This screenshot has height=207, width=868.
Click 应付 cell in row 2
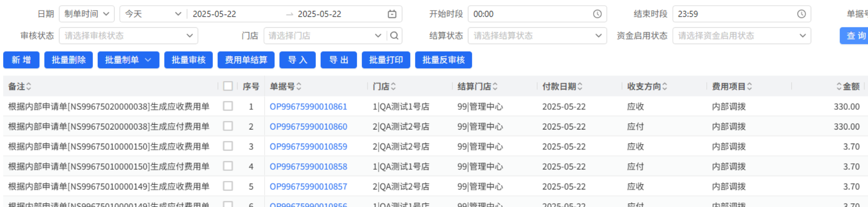click(x=635, y=126)
